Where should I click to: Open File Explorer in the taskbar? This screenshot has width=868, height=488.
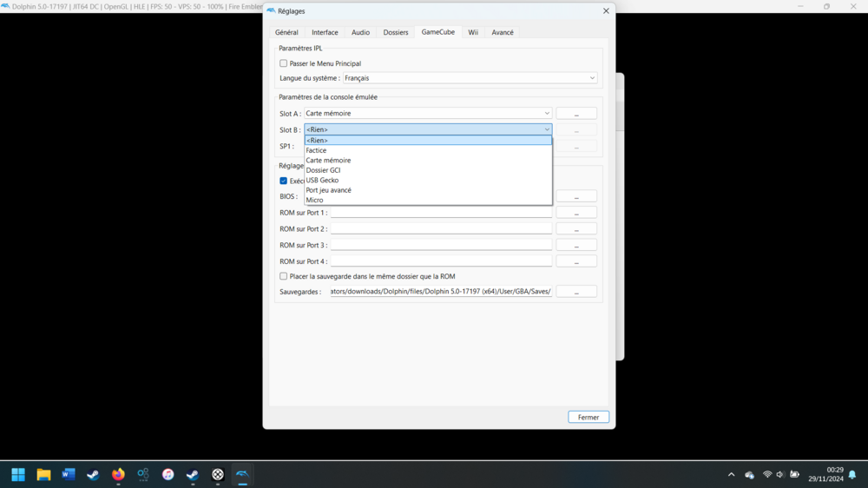[x=43, y=474]
